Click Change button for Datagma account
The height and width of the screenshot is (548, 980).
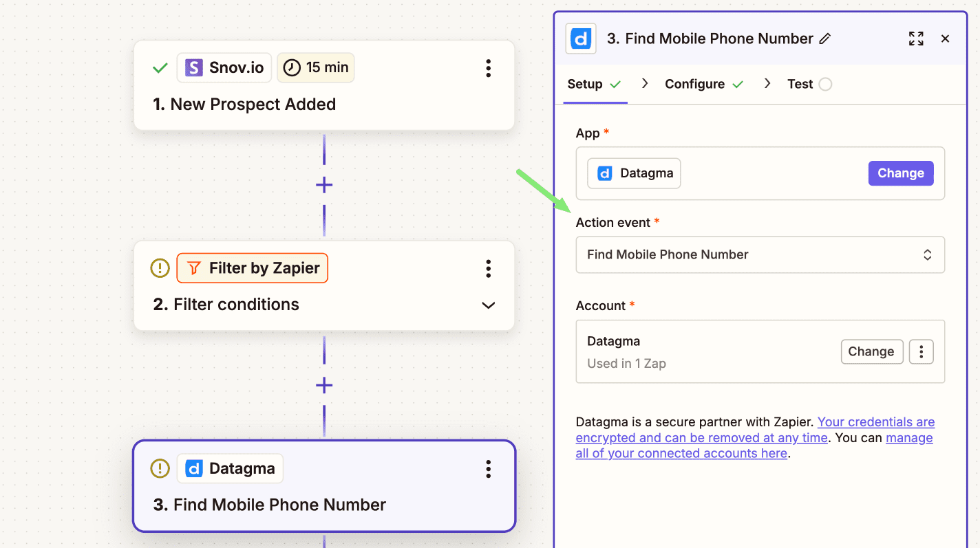tap(871, 351)
